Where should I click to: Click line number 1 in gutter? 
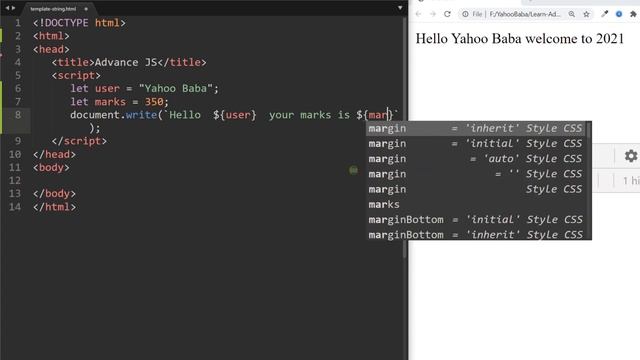coord(18,23)
